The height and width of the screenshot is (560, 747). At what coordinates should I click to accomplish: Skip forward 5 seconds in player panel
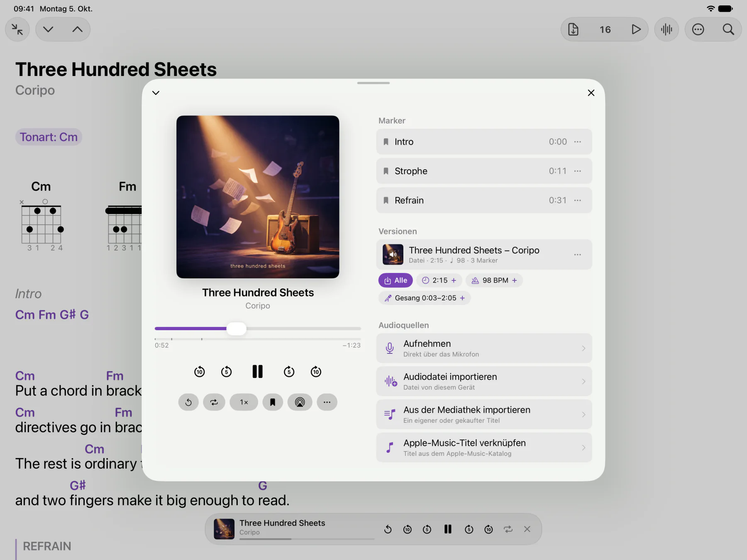click(x=289, y=372)
